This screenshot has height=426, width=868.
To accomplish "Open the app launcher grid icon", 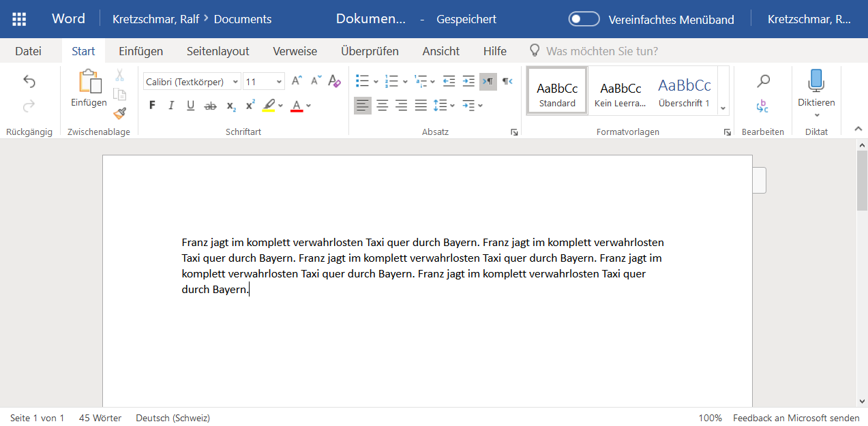I will [19, 19].
